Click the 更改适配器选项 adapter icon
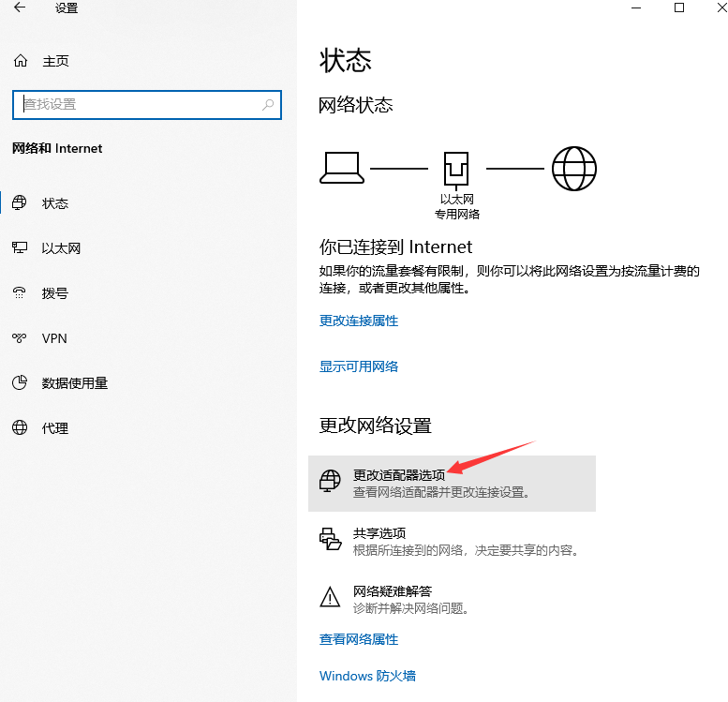 [x=330, y=482]
